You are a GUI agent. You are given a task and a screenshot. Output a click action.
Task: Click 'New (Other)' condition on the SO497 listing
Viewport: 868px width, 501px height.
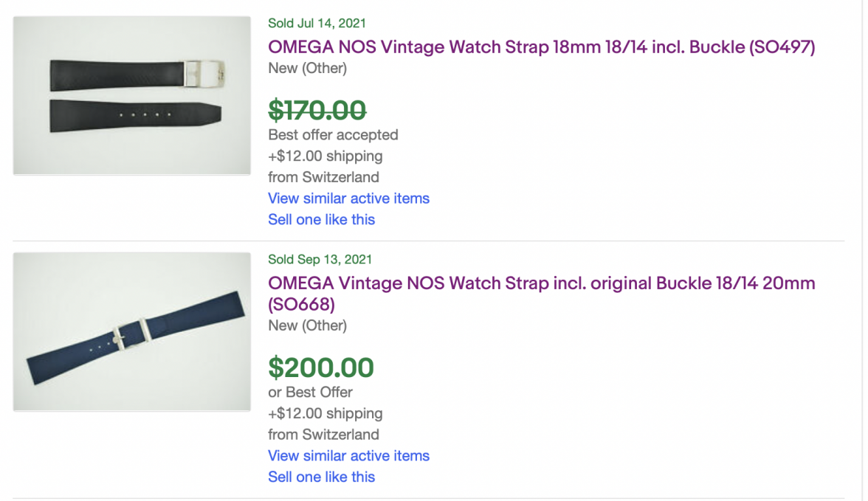(x=307, y=69)
